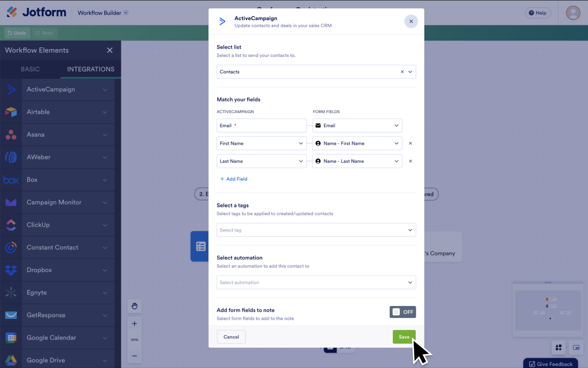Open the Workflow Builder dropdown

click(x=103, y=13)
